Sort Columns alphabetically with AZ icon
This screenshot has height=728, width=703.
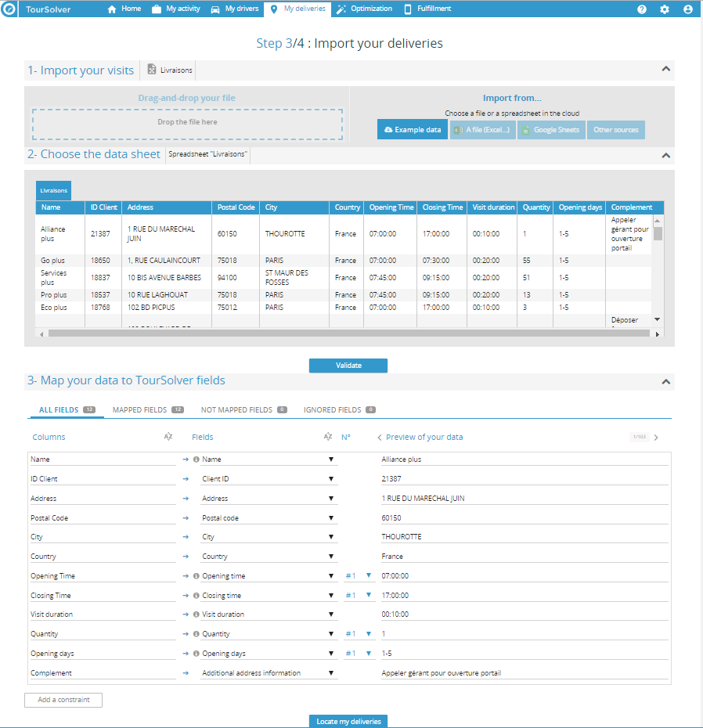tap(168, 437)
